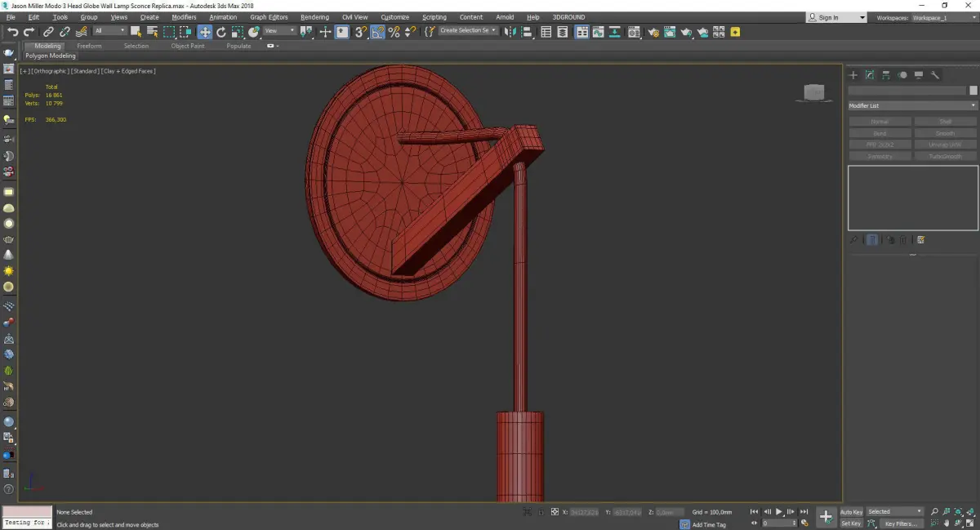This screenshot has width=980, height=530.
Task: Activate the Select and Move tool
Action: pos(204,32)
